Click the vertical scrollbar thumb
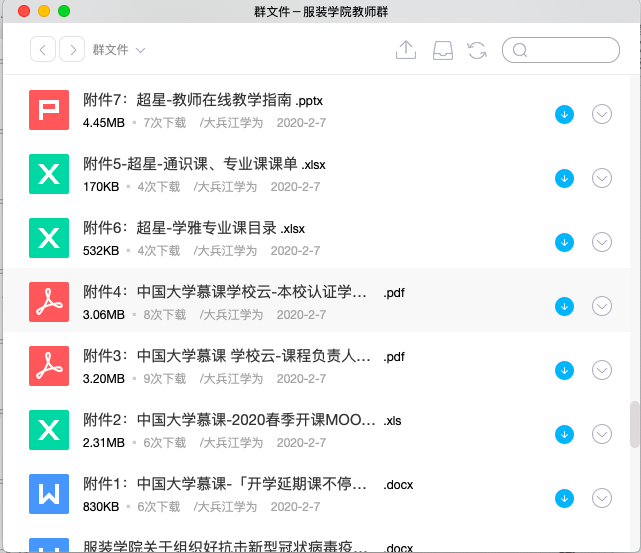Screen dimensions: 641x553 634,424
